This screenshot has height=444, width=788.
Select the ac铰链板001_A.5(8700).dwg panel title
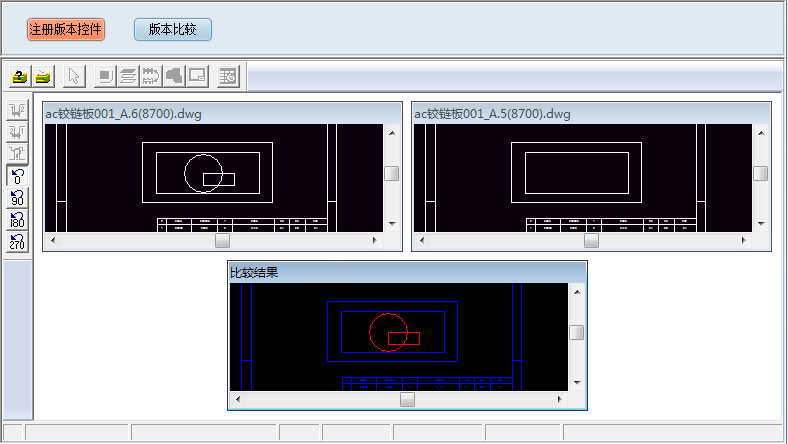(x=493, y=114)
